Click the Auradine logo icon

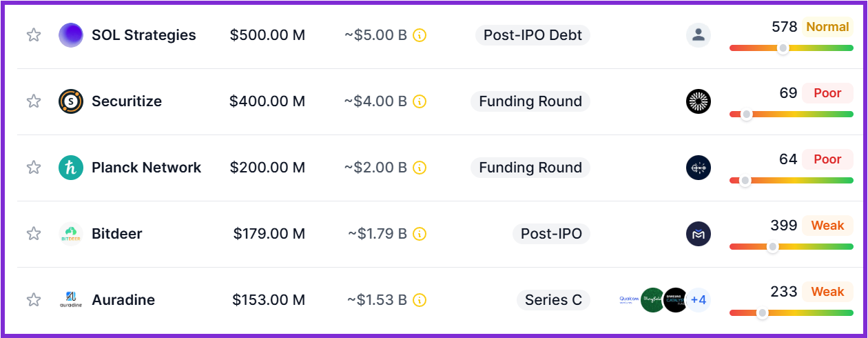point(71,300)
